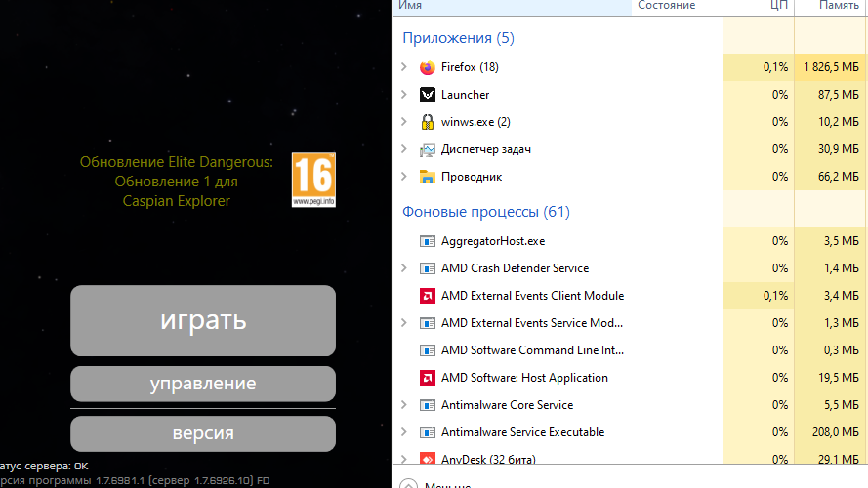Click the AnyDesk process icon

pos(428,459)
